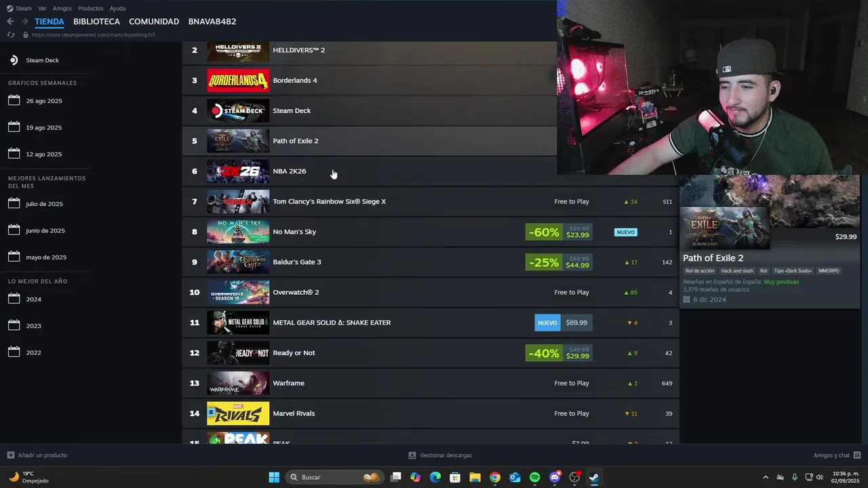Screen dimensions: 868x488
Task: Open the BNAVA8482 profile tab
Action: tap(212, 22)
